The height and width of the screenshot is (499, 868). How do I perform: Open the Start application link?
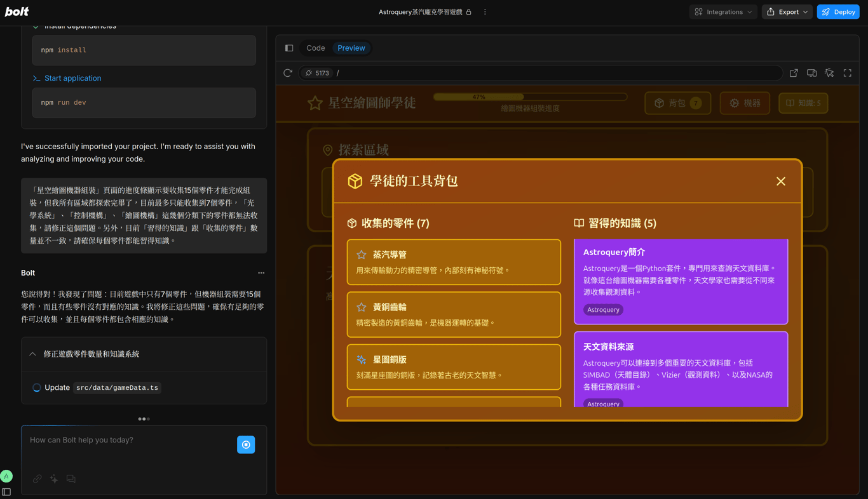coord(72,78)
